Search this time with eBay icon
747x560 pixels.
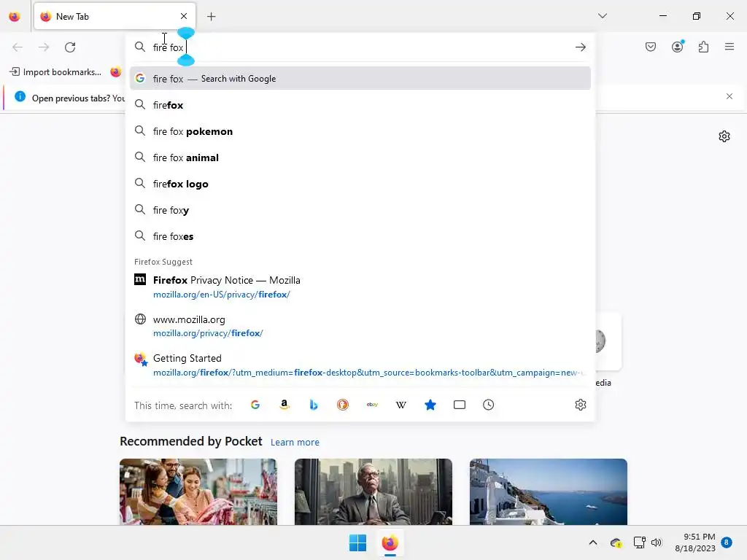[x=372, y=405]
